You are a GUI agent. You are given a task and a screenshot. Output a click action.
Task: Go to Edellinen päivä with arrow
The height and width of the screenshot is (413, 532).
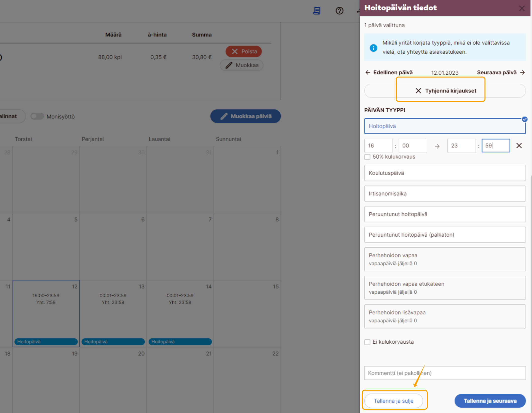(389, 72)
